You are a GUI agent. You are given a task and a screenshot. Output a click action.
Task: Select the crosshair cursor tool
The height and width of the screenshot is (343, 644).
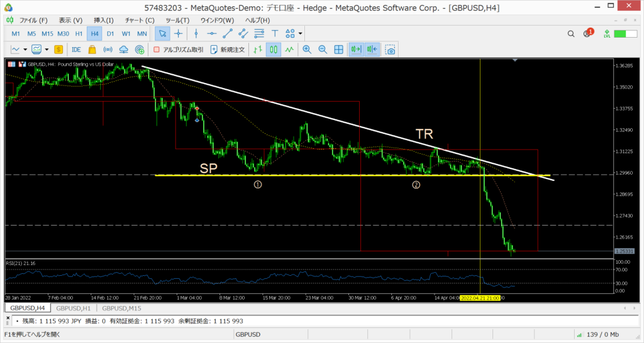tap(179, 33)
